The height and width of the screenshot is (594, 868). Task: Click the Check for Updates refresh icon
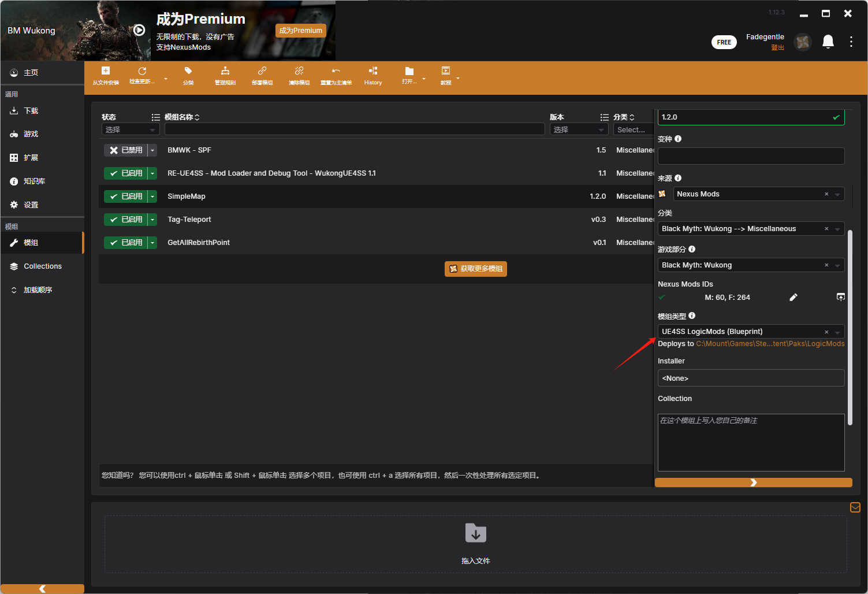pos(142,71)
